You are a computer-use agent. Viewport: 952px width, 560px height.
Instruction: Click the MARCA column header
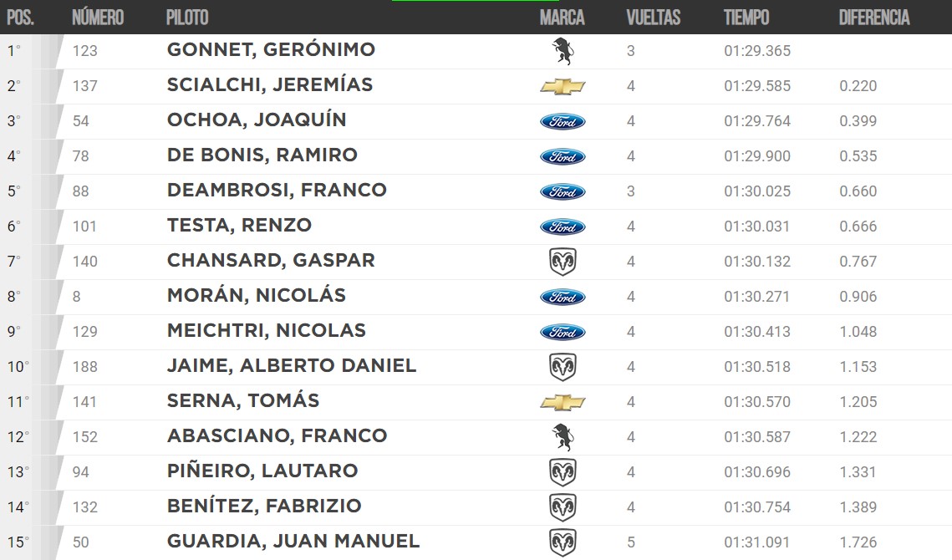pyautogui.click(x=563, y=18)
